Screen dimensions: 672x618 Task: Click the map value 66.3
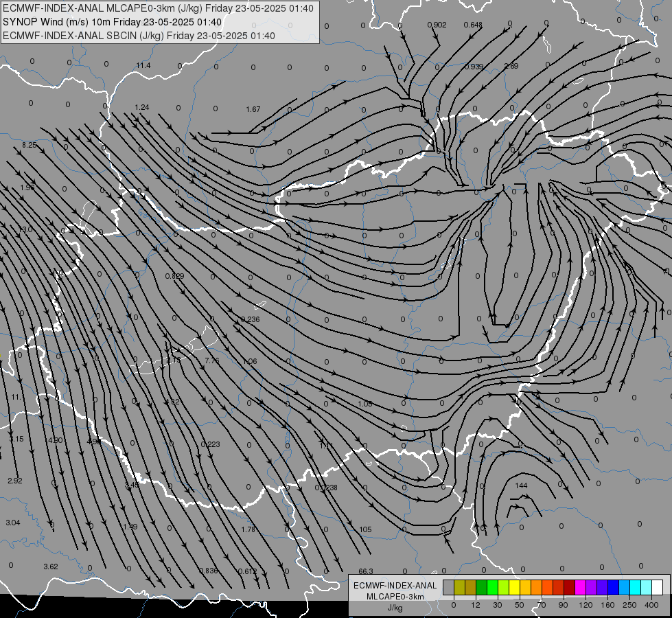(366, 571)
